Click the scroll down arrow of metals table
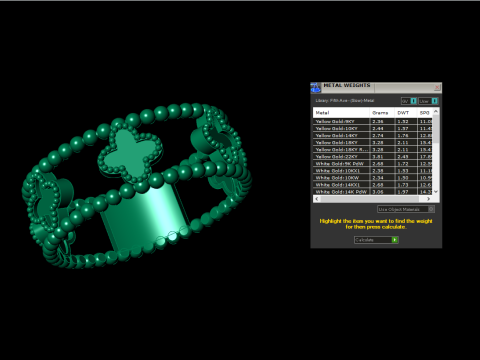 click(436, 192)
